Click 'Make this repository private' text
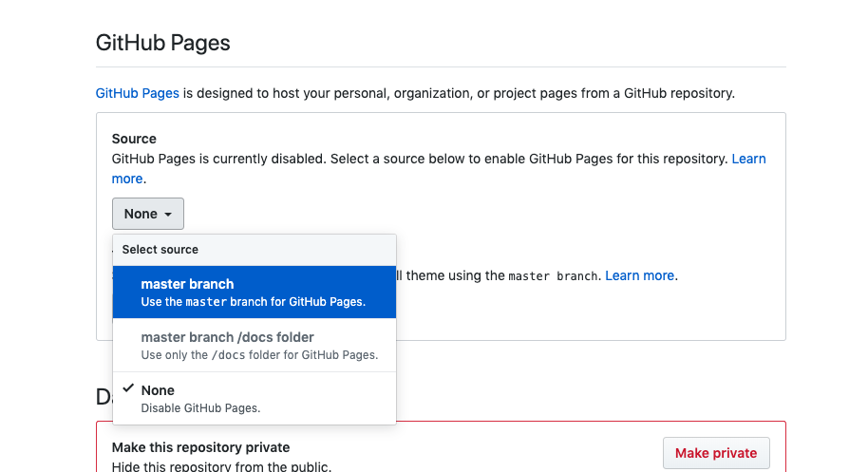This screenshot has height=472, width=868. click(x=201, y=447)
